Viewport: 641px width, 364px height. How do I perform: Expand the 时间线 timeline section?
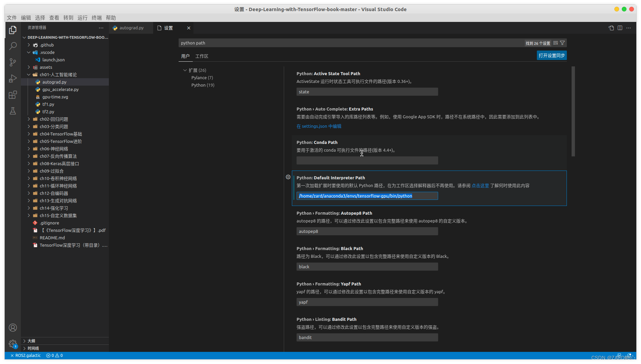(x=33, y=348)
